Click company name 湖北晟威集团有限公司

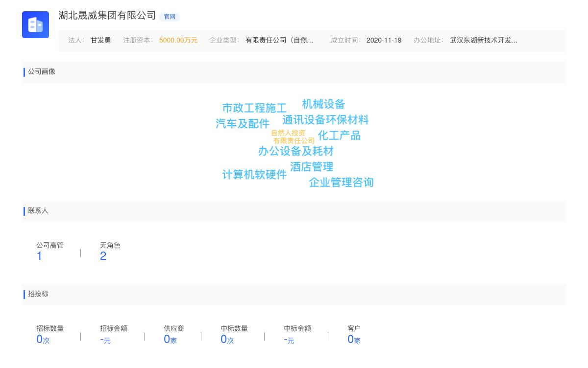coord(107,16)
